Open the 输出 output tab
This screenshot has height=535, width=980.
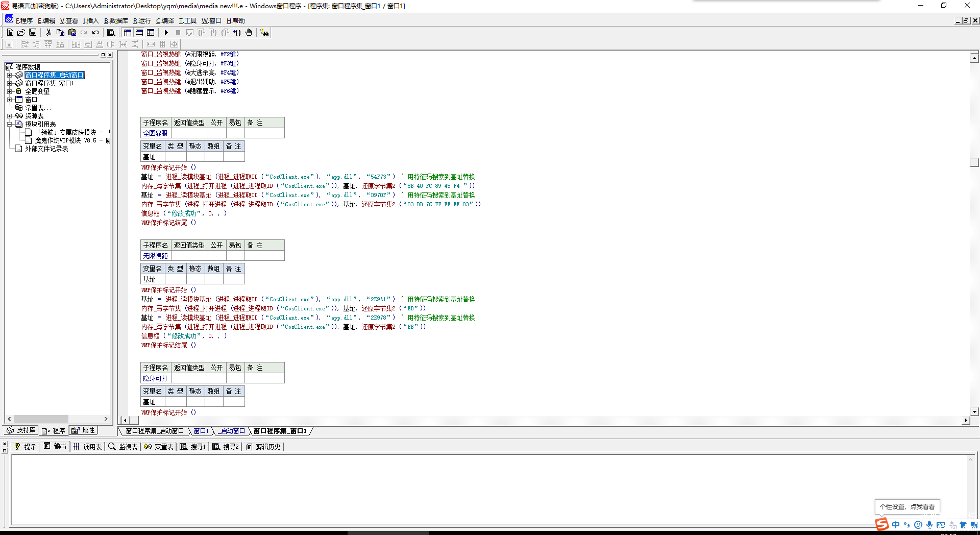click(55, 446)
